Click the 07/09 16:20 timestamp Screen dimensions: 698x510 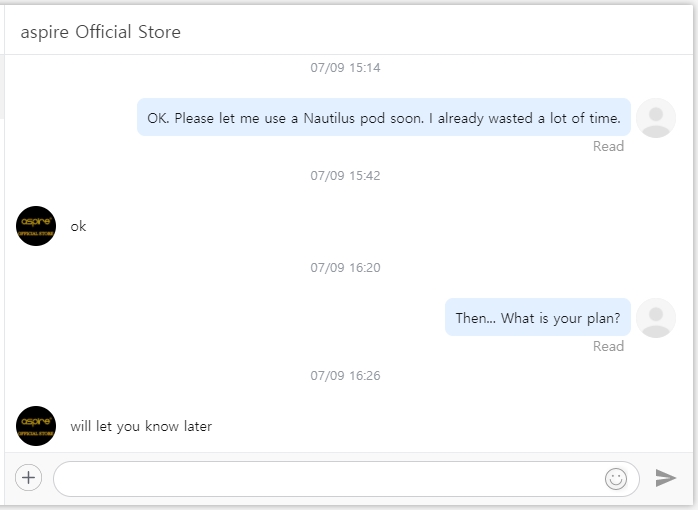coord(345,268)
